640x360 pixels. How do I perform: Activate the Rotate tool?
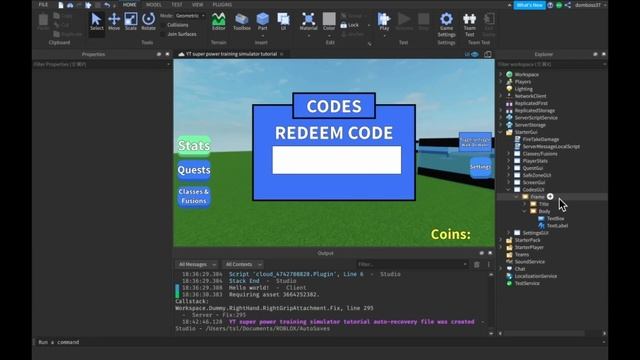click(149, 21)
